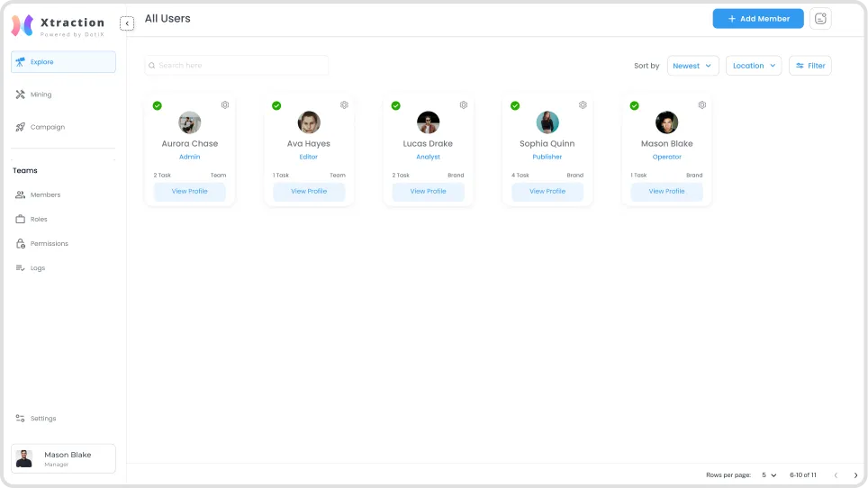Viewport: 868px width, 488px height.
Task: Open settings gear on Sophia Quinn card
Action: [583, 104]
